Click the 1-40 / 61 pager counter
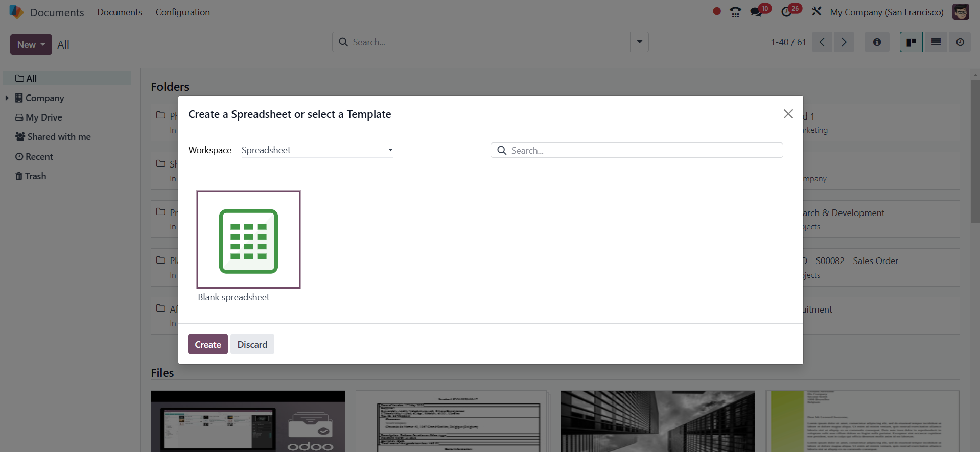Screen dimensions: 980x452 click(x=788, y=42)
